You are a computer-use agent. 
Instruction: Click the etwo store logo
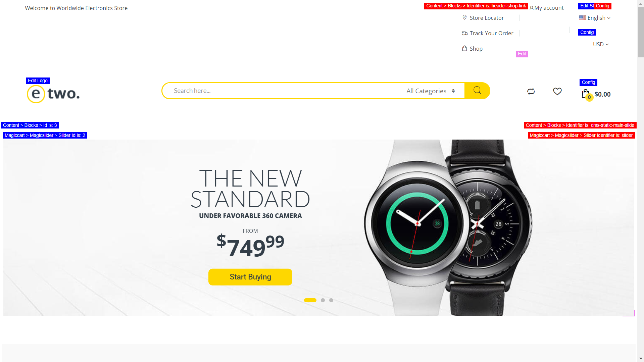[x=53, y=94]
